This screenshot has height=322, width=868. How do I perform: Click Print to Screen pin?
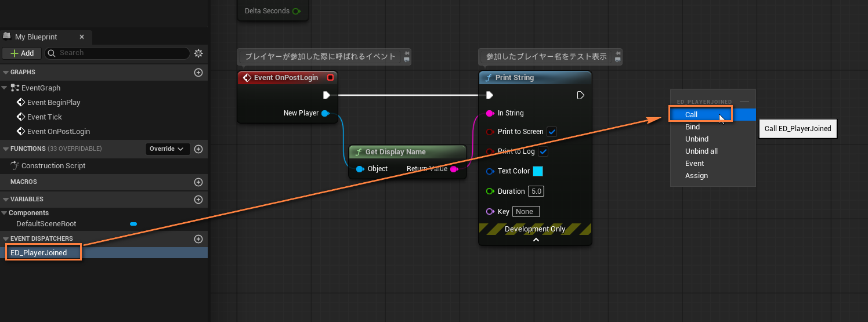(x=490, y=132)
